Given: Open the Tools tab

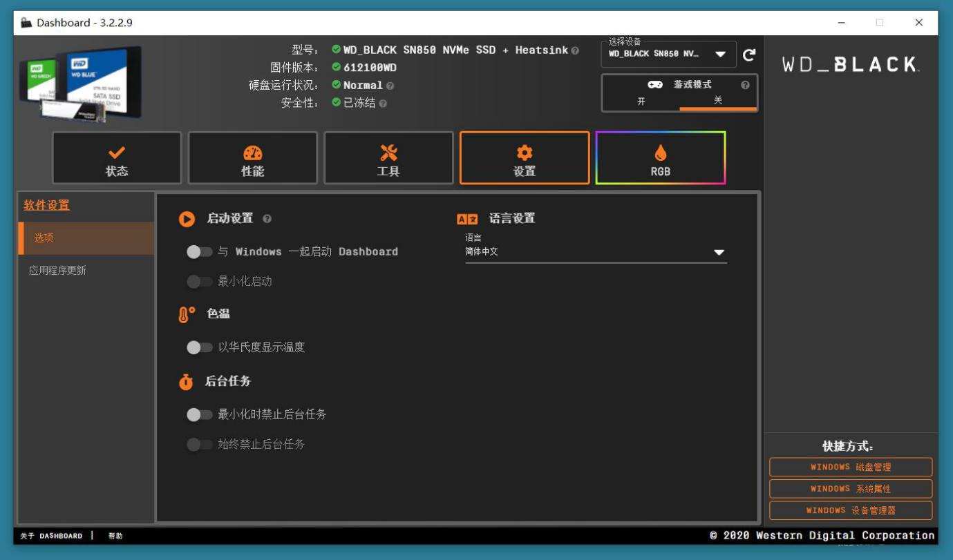Looking at the screenshot, I should [388, 159].
